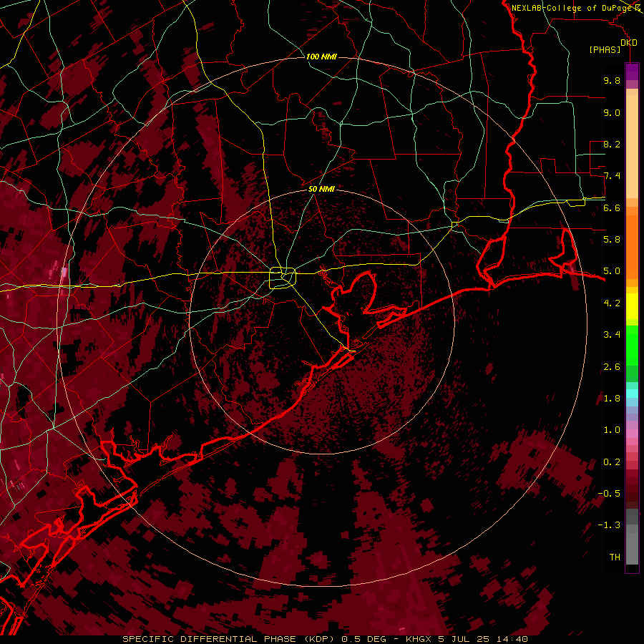Click the 3.4 value on color scale
The image size is (644, 644).
click(612, 335)
